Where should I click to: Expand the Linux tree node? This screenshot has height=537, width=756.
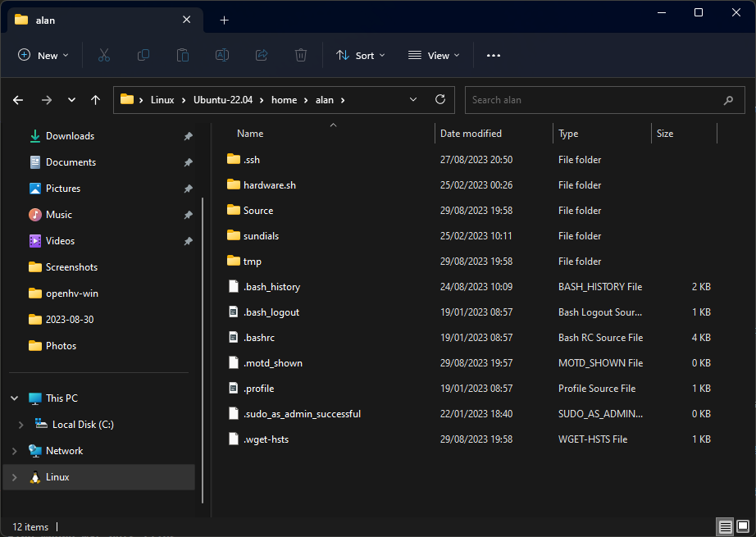pyautogui.click(x=14, y=477)
